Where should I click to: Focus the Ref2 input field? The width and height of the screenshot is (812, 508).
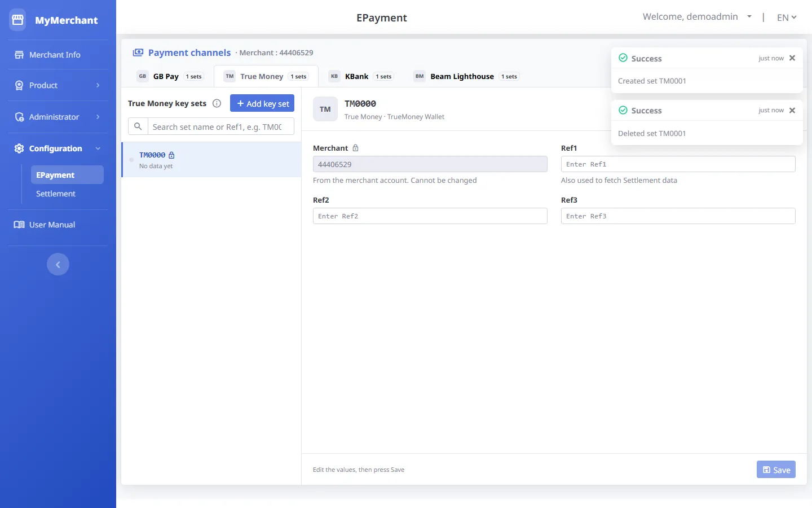pyautogui.click(x=430, y=216)
